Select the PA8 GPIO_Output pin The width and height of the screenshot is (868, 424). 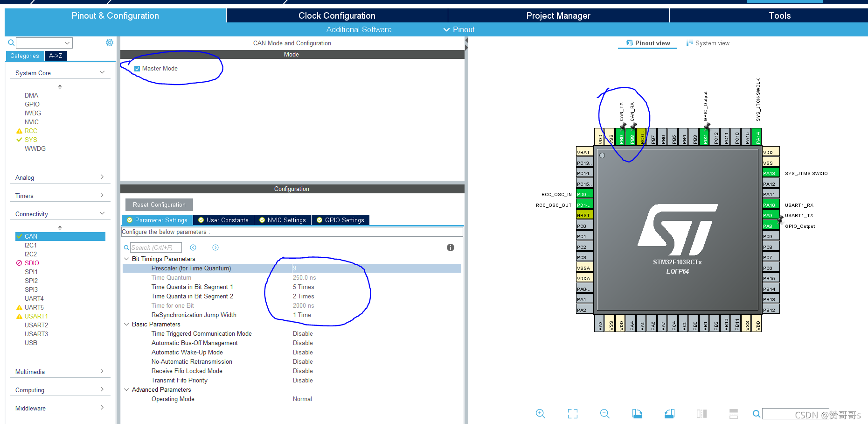point(771,226)
